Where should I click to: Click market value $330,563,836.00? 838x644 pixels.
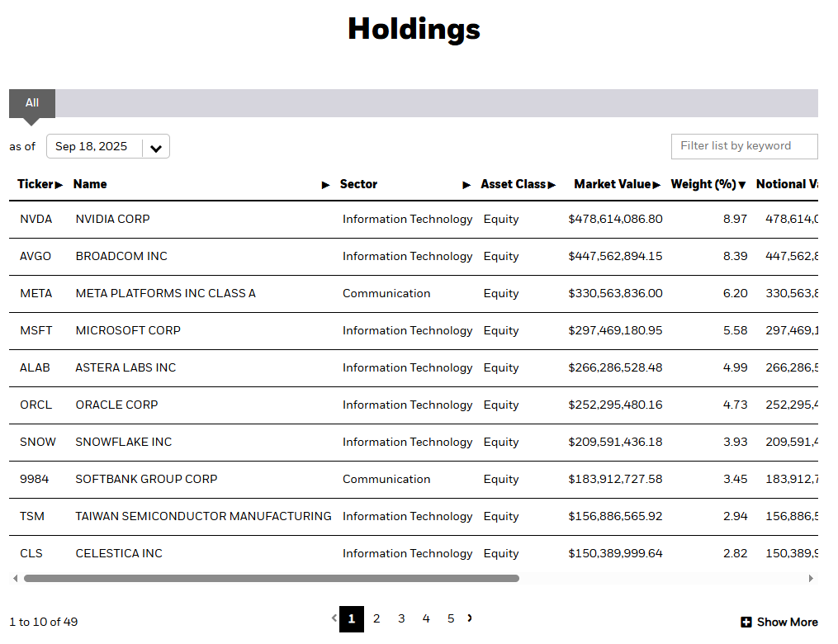point(615,293)
